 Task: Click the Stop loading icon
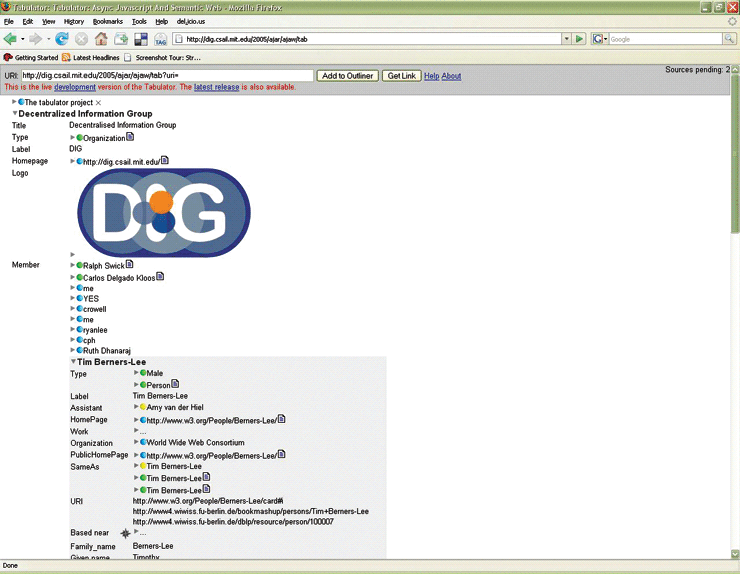(x=81, y=39)
